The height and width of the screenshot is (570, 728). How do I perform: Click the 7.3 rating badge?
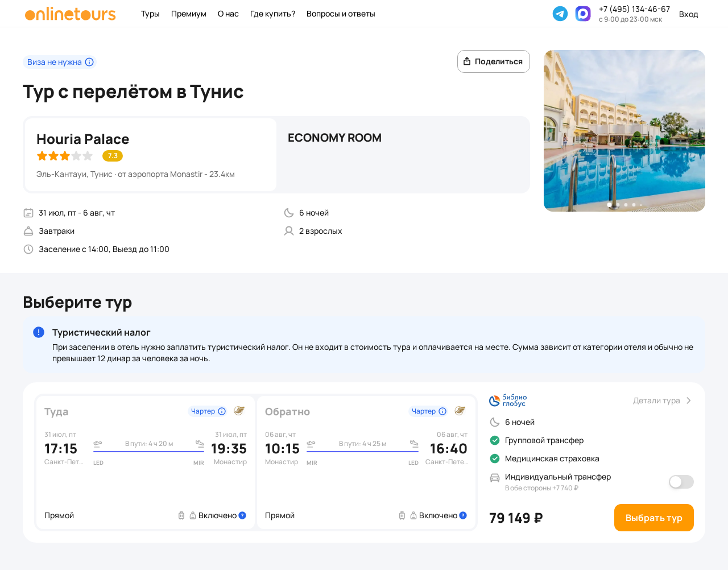coord(113,156)
